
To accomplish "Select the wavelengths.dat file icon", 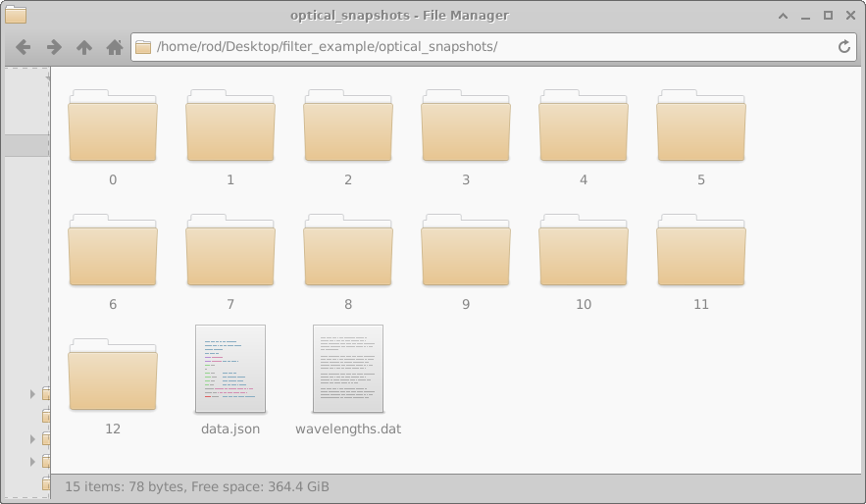I will pos(348,369).
